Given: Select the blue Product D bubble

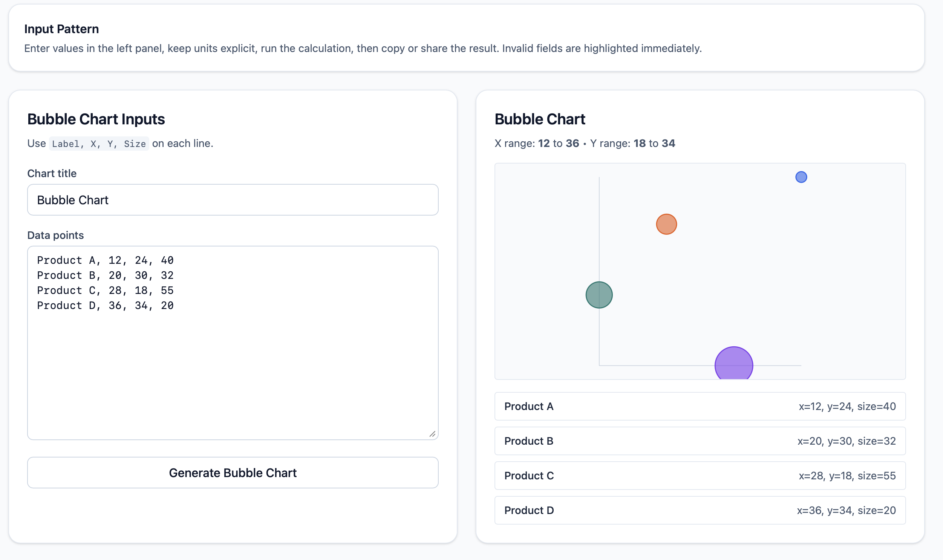Looking at the screenshot, I should click(x=801, y=177).
